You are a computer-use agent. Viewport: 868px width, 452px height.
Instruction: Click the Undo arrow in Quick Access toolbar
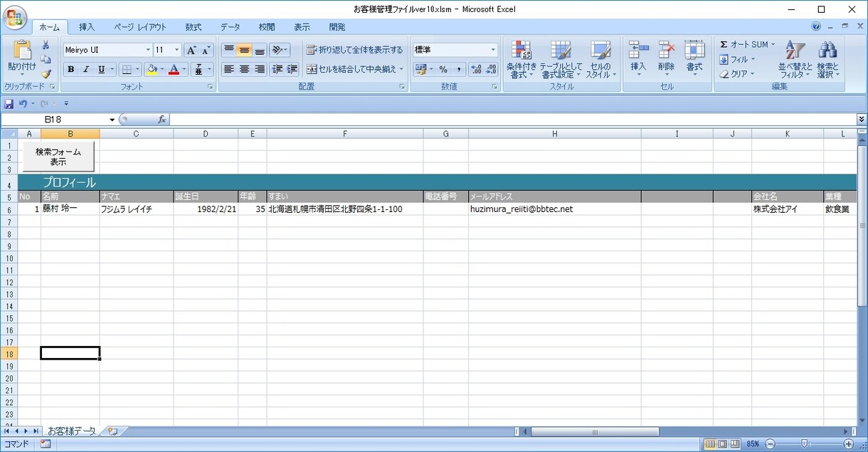tap(23, 104)
